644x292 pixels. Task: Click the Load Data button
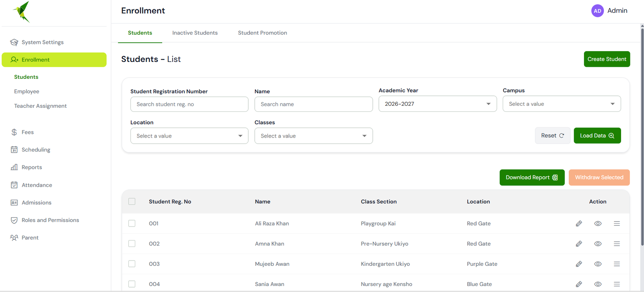click(597, 136)
